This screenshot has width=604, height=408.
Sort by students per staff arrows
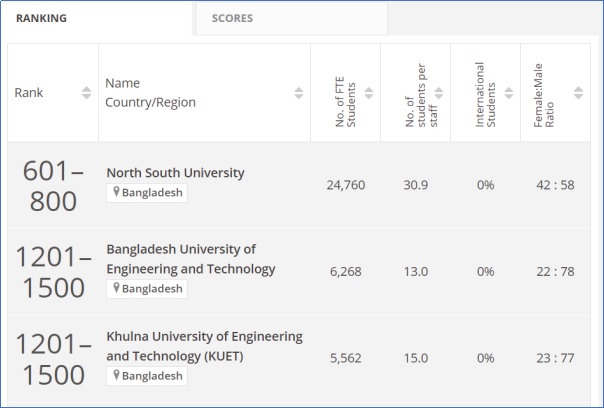(x=438, y=93)
